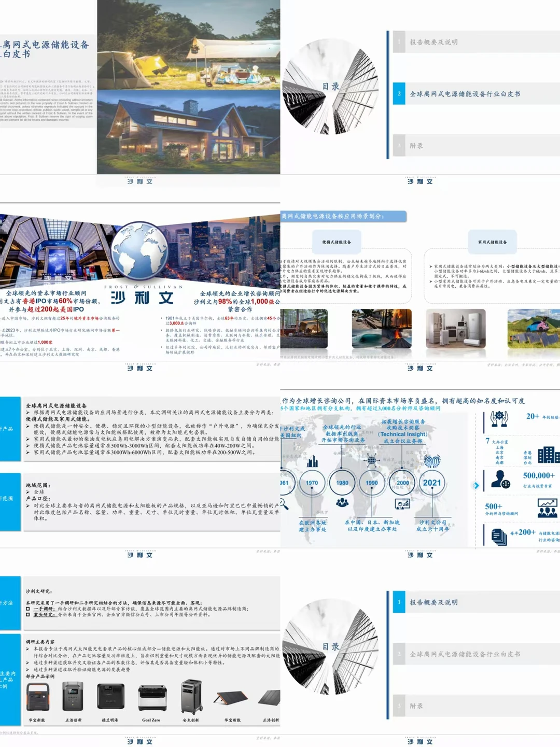Click the 目录 circle in the top contents slide

[331, 87]
